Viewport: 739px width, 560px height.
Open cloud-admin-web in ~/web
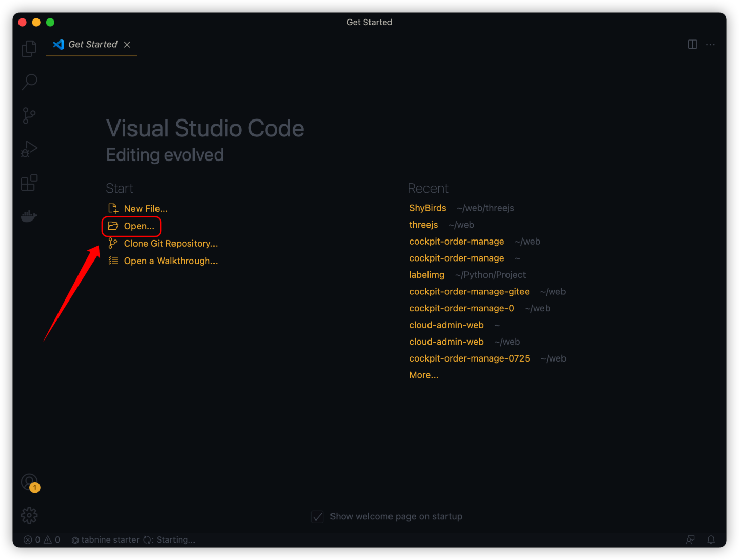click(x=446, y=342)
